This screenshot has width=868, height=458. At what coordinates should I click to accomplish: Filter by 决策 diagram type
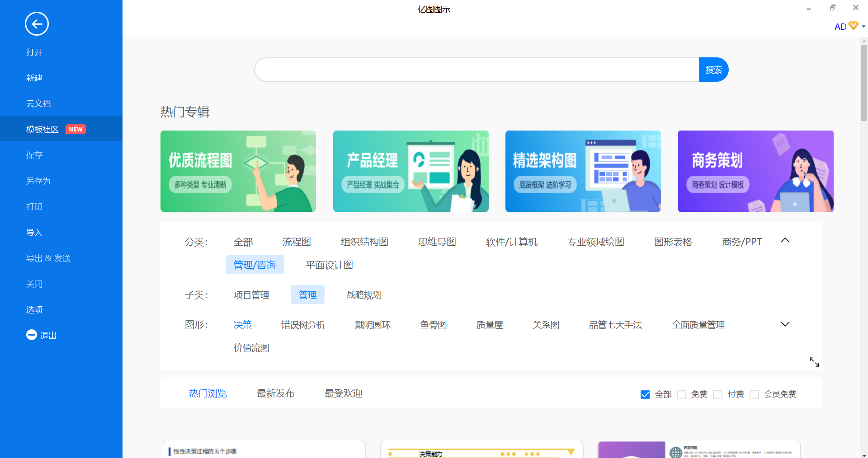click(243, 325)
